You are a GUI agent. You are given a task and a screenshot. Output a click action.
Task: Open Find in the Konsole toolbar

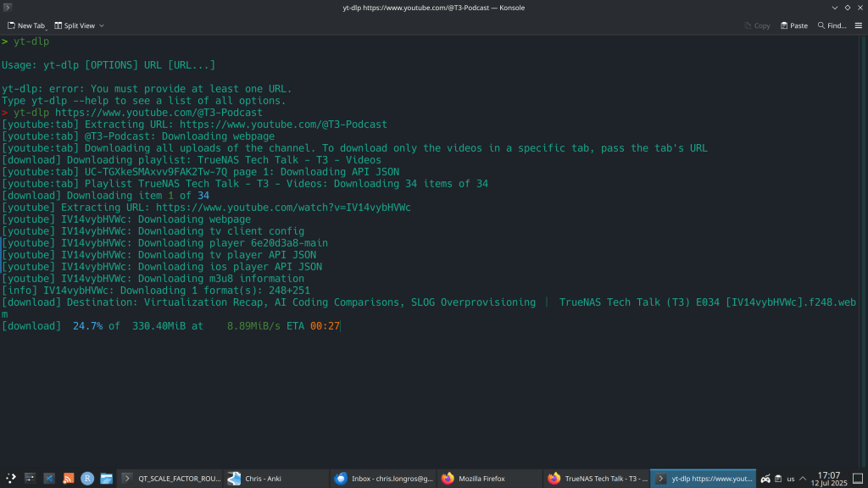[x=832, y=25]
